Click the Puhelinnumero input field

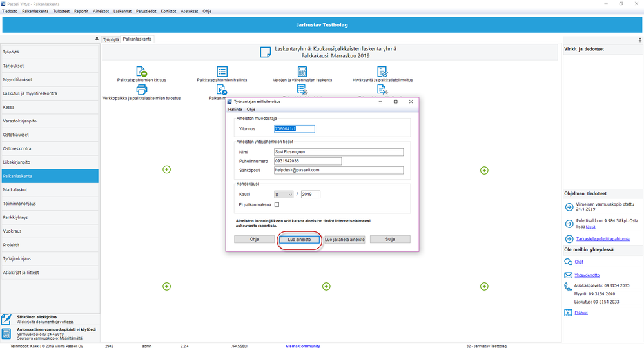coord(307,161)
